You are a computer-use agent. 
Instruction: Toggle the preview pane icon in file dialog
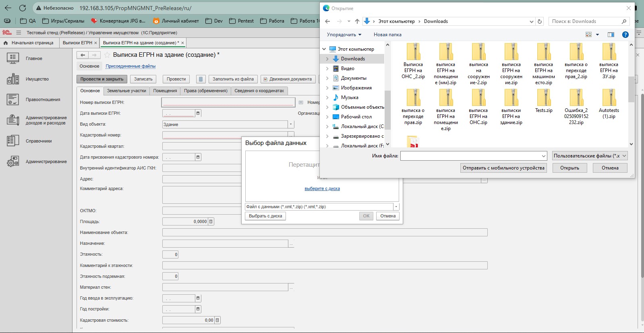[611, 35]
